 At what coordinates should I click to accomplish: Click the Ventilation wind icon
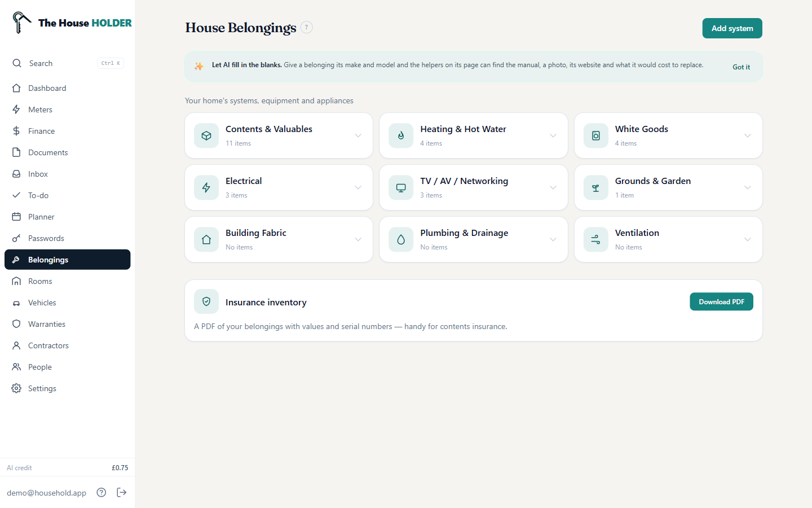coord(596,239)
